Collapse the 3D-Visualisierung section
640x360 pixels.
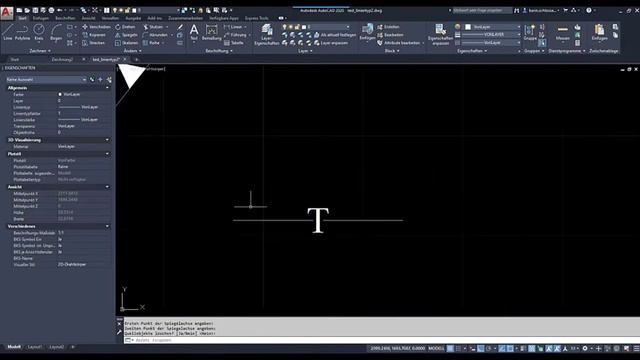pyautogui.click(x=107, y=140)
